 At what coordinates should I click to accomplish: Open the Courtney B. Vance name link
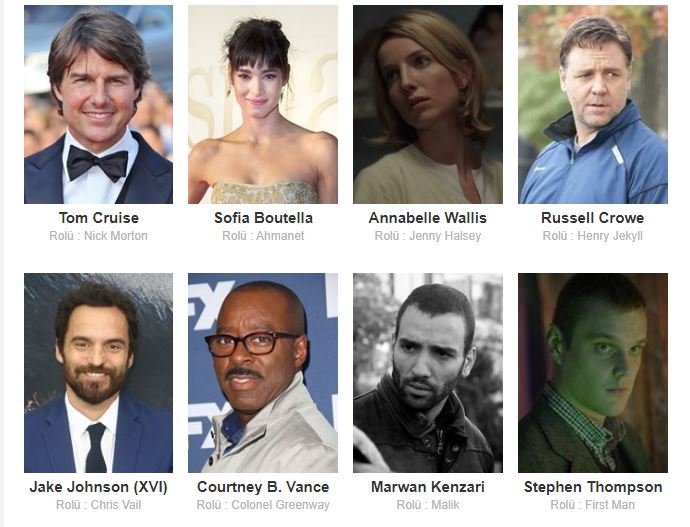[263, 487]
